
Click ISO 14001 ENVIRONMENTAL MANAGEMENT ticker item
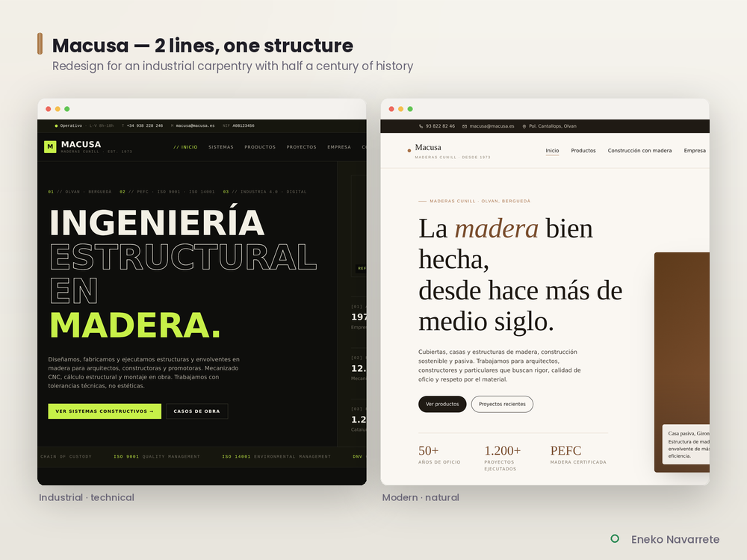[276, 457]
